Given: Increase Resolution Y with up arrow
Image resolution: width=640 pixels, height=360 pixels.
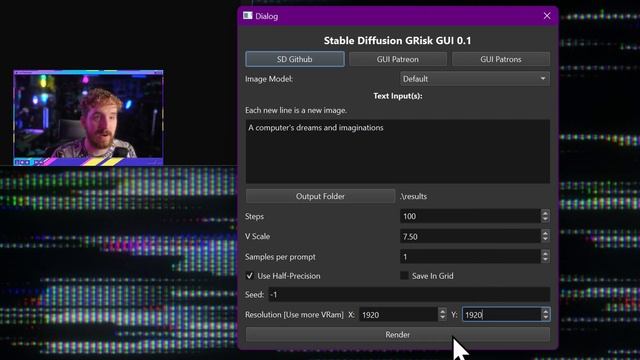Looking at the screenshot, I should click(x=546, y=311).
